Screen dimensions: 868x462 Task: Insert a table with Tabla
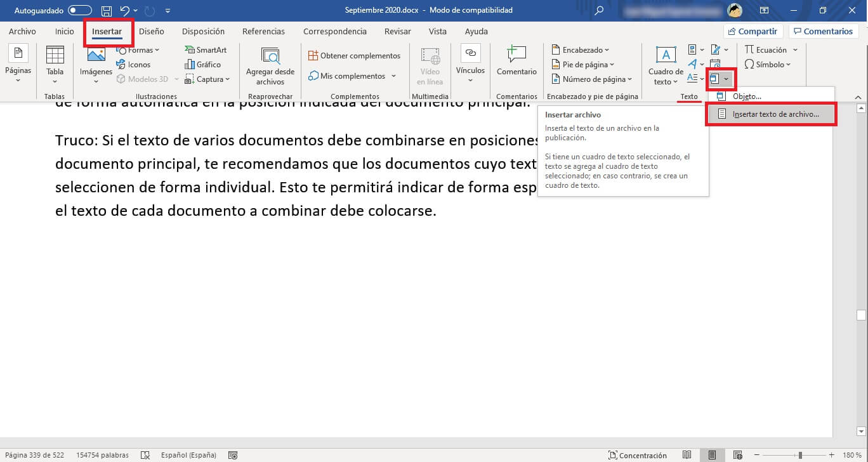tap(55, 65)
